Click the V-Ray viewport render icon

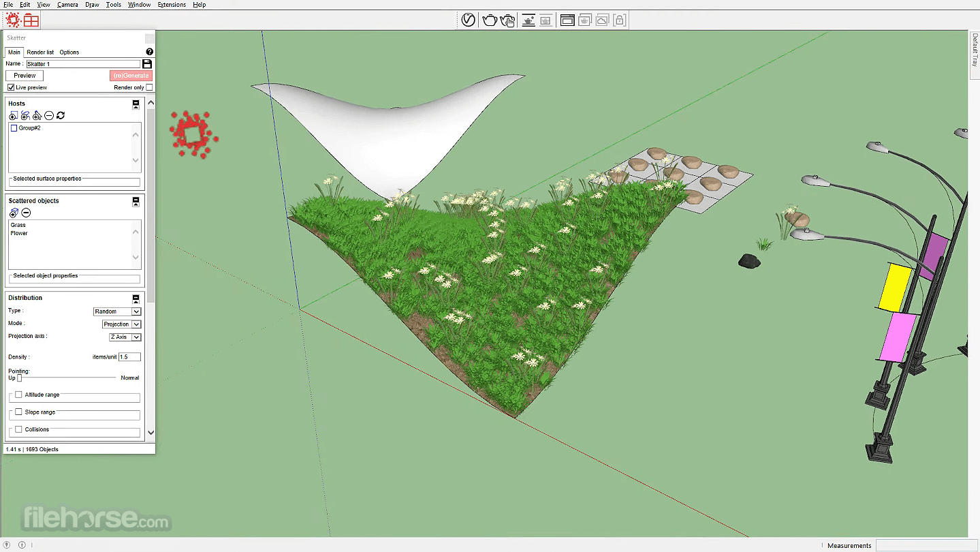[528, 20]
